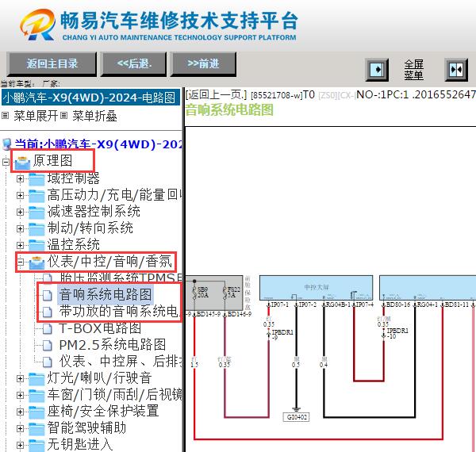Click the SB9 20A fuse in diagram
476x452 pixels.
tap(201, 292)
